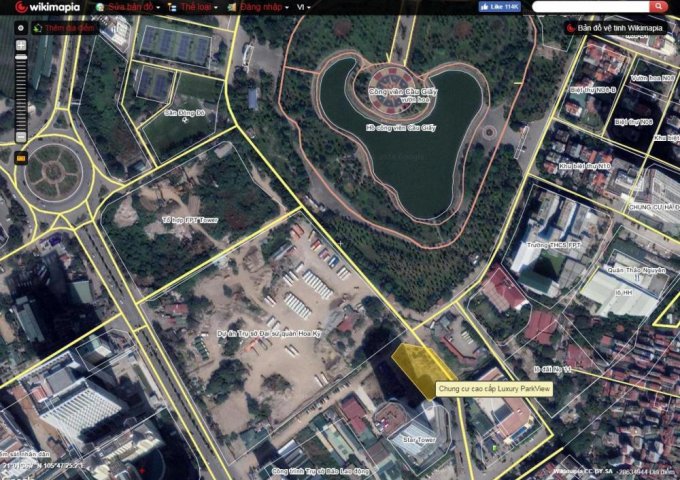Click the category tree icon beside Thể loại
Viewport: 680px width, 480px height.
pyautogui.click(x=172, y=7)
